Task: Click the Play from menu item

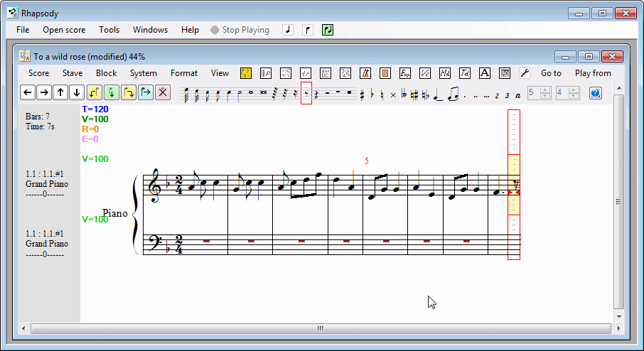Action: [x=592, y=73]
